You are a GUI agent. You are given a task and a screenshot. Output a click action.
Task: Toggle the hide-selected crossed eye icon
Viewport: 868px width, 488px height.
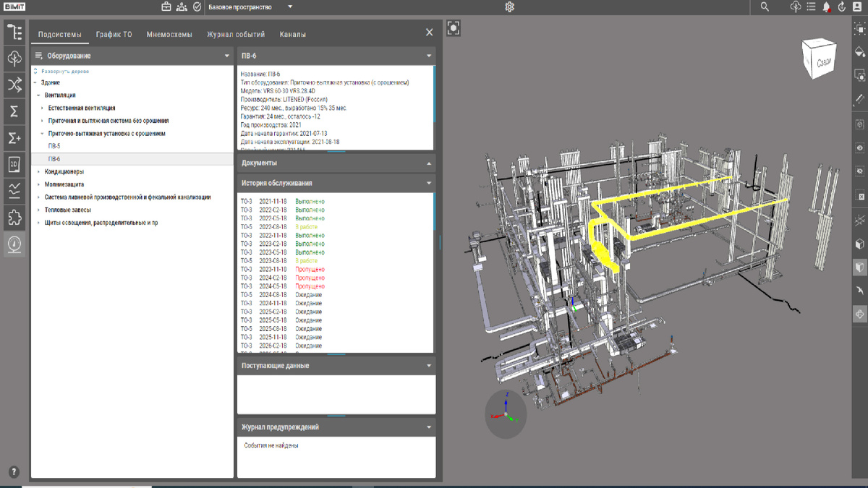click(x=859, y=171)
